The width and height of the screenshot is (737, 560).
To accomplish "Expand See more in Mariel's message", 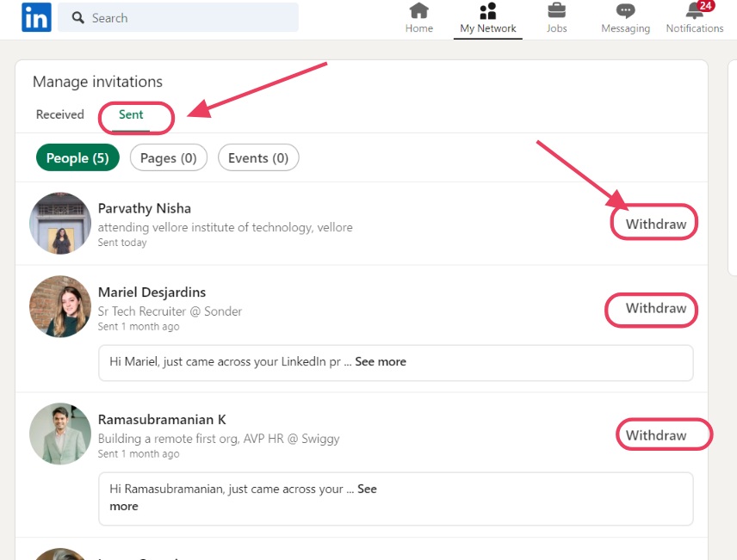I will point(381,362).
